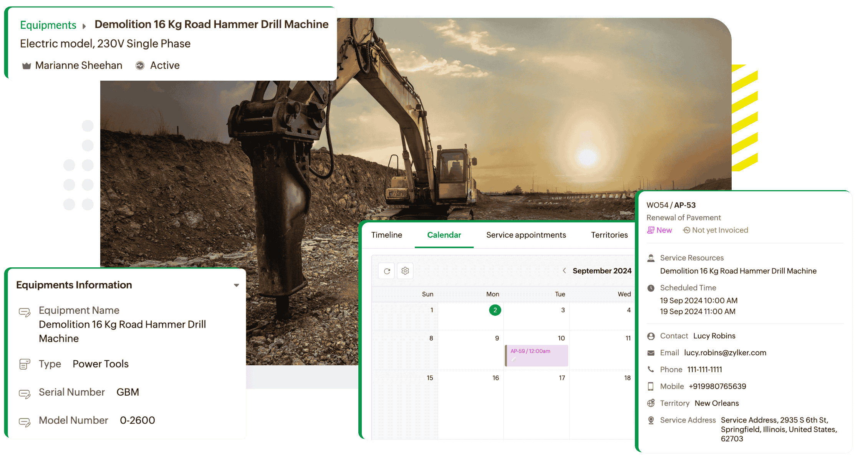This screenshot has height=469, width=868.
Task: Select highlighted date 2 in calendar
Action: (495, 310)
